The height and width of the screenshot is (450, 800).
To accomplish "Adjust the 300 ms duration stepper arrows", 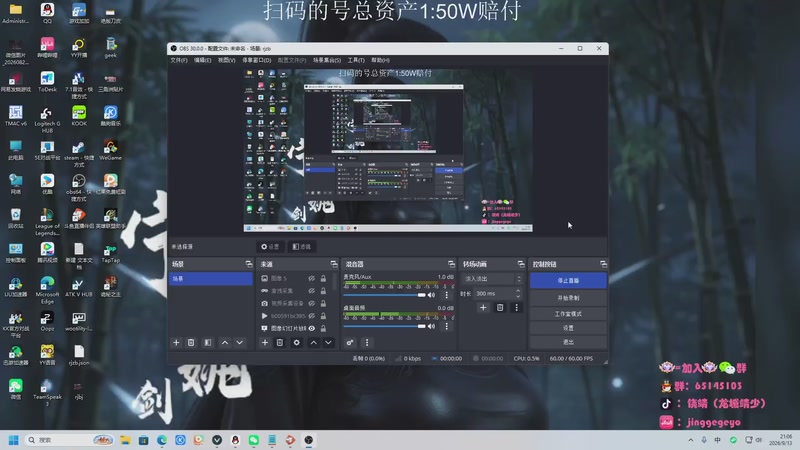I will click(518, 293).
